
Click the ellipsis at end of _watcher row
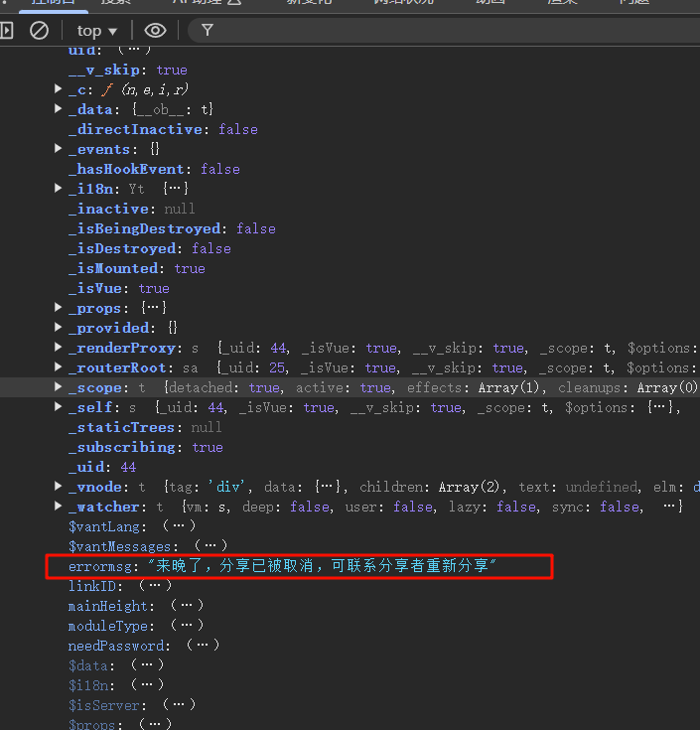(669, 507)
